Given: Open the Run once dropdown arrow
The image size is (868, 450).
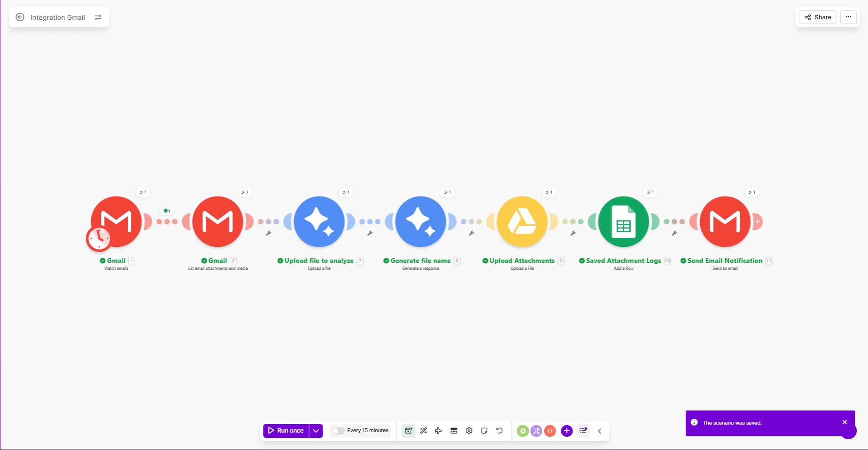Looking at the screenshot, I should [316, 430].
